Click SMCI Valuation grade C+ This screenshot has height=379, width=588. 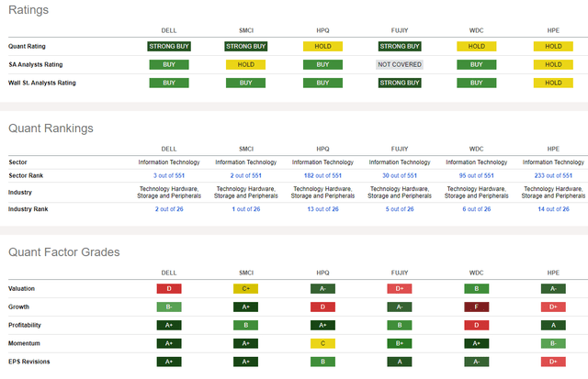click(x=245, y=289)
